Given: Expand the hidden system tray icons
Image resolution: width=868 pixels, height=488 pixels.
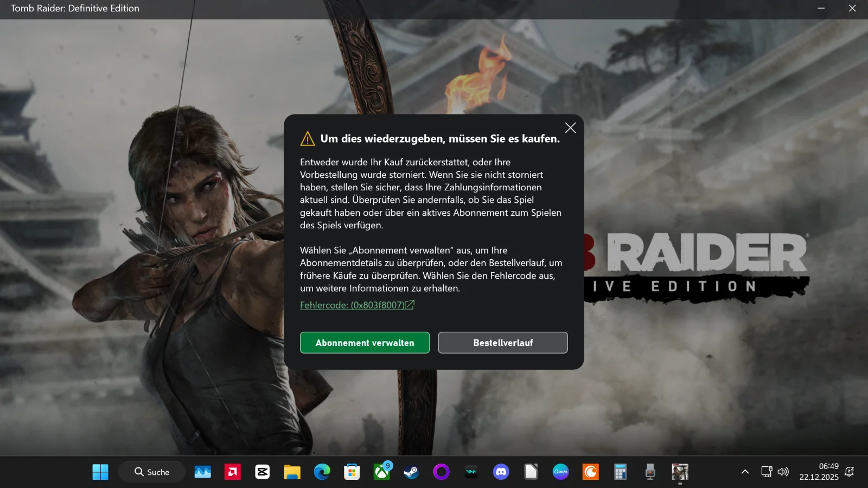Looking at the screenshot, I should click(x=745, y=472).
